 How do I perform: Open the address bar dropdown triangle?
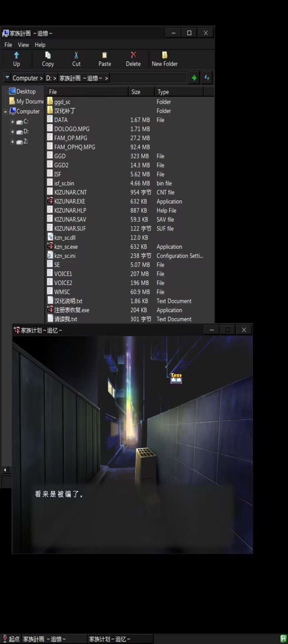7,78
